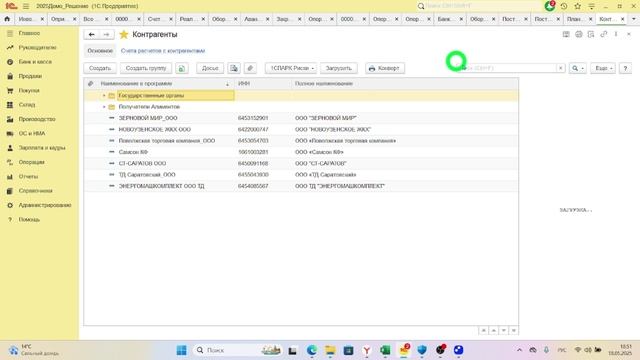This screenshot has width=640, height=360.
Task: Open Склад section in sidebar
Action: (27, 105)
